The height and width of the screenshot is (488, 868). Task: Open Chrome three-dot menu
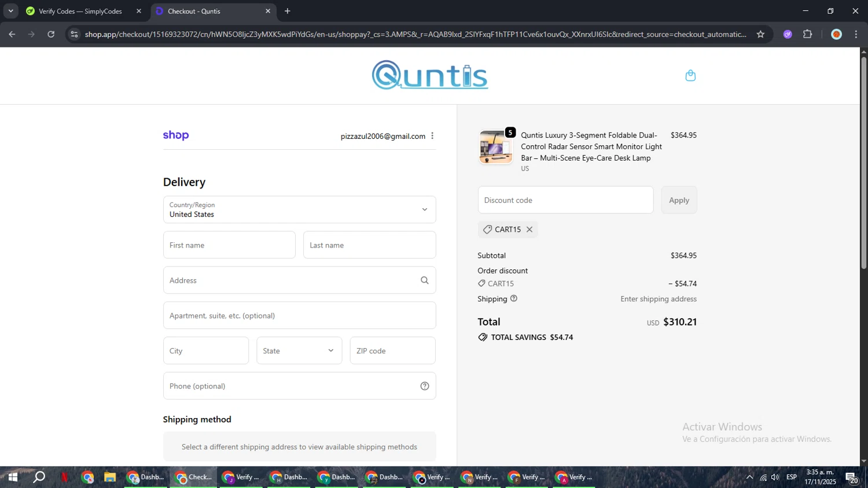point(856,34)
